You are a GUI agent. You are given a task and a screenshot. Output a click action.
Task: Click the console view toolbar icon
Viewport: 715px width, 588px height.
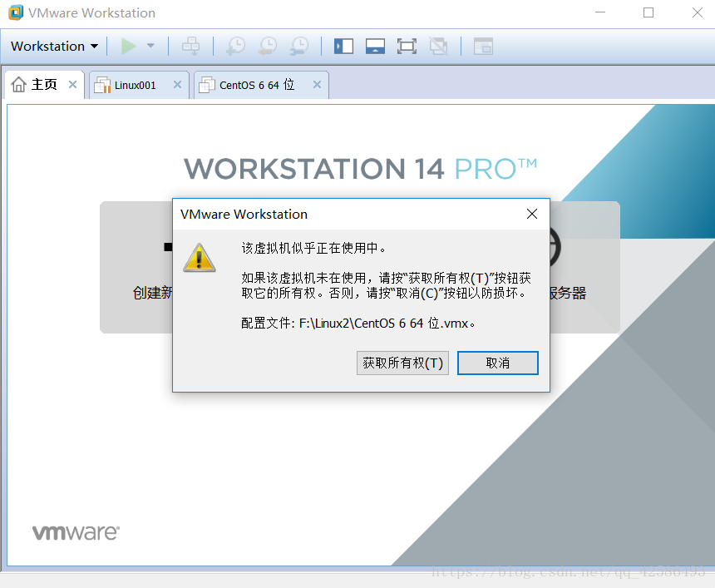pyautogui.click(x=483, y=46)
